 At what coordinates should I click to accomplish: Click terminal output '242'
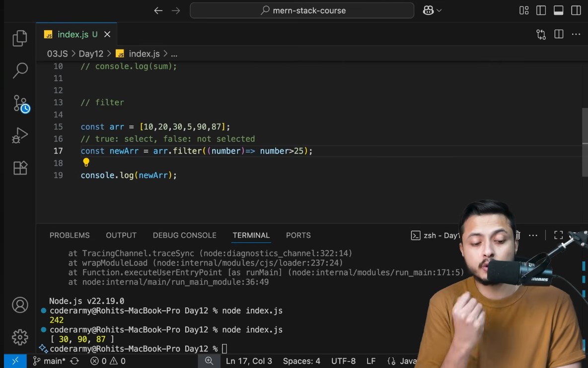56,320
